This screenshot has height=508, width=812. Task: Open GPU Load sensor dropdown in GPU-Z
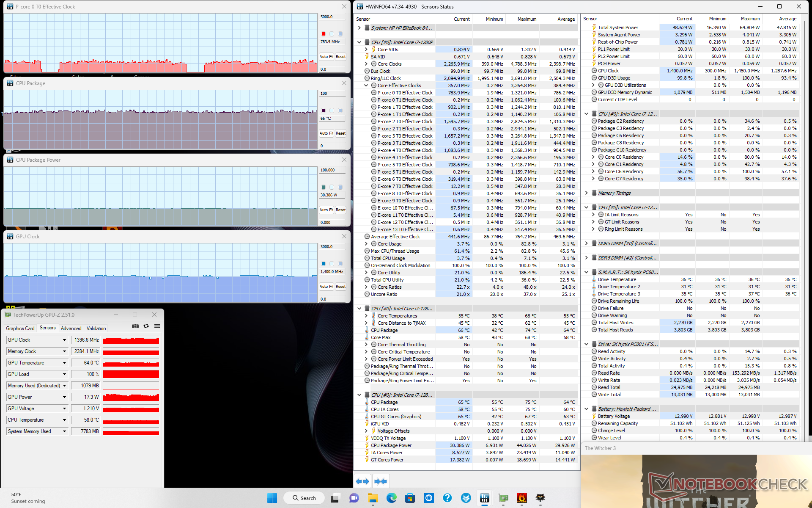(64, 374)
